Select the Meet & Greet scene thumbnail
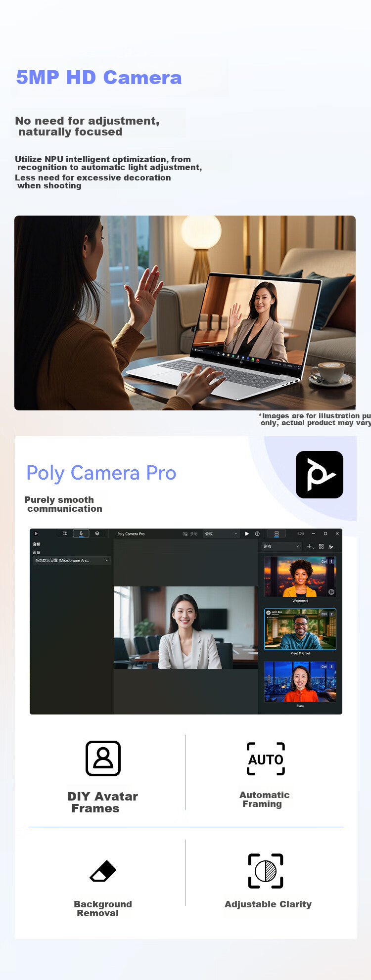The width and height of the screenshot is (371, 980). tap(300, 629)
